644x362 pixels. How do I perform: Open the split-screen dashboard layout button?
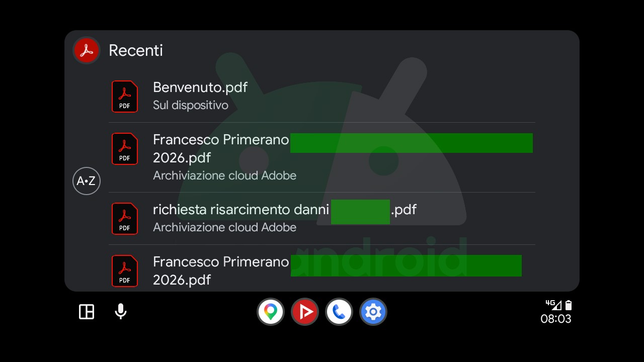(x=87, y=312)
